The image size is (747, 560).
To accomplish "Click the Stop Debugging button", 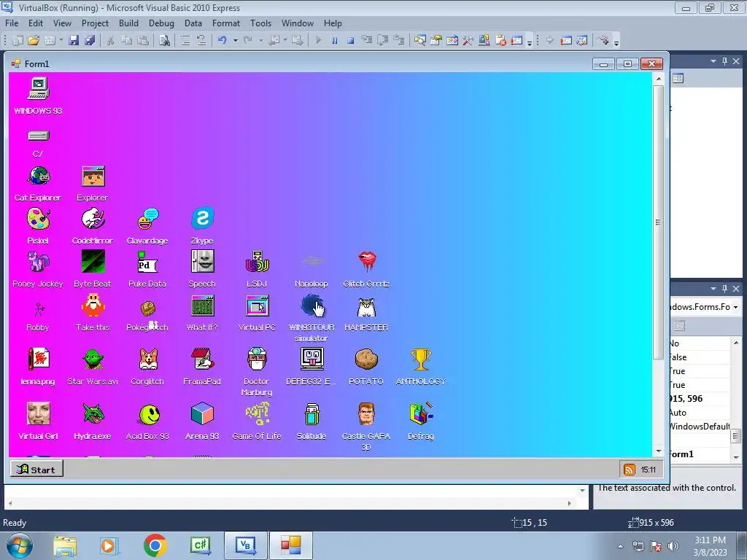I will (351, 41).
